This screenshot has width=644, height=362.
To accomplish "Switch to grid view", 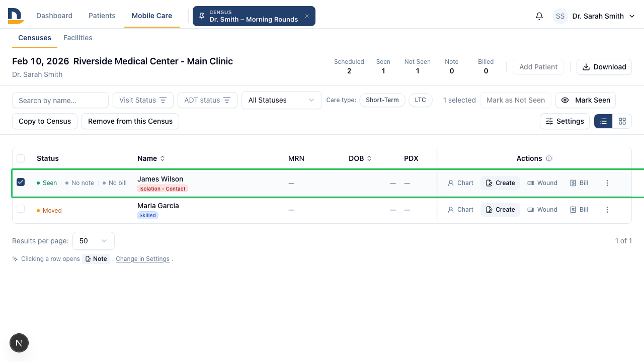I will point(622,121).
